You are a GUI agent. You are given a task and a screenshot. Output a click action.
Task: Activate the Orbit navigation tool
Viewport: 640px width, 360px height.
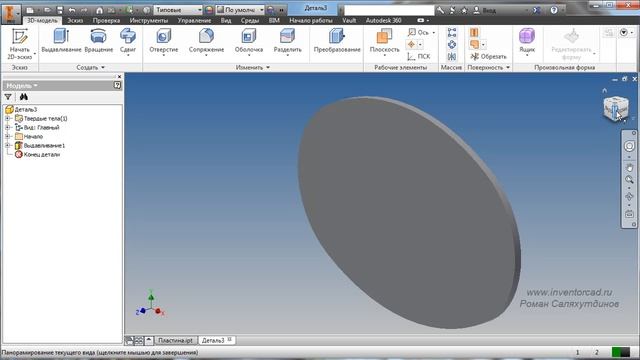pyautogui.click(x=629, y=197)
